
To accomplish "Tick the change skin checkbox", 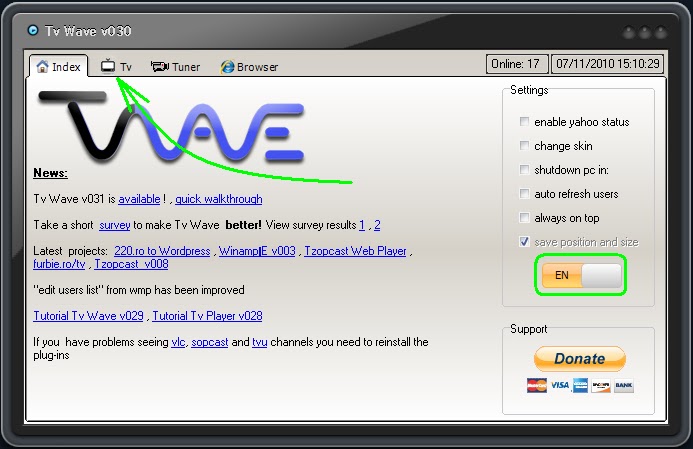I will click(x=524, y=145).
